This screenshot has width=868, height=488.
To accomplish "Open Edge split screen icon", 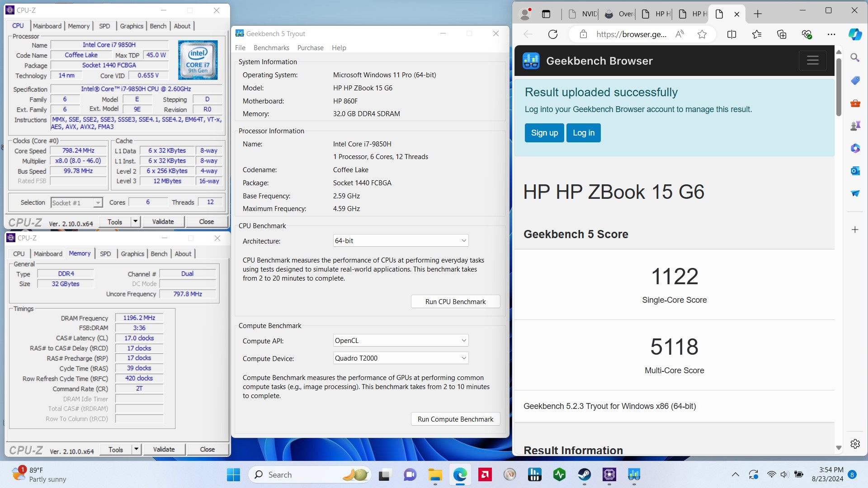I will (x=731, y=34).
